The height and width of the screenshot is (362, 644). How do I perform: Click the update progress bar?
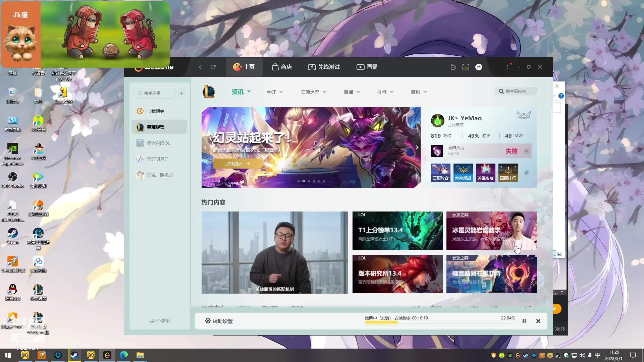coord(439,322)
